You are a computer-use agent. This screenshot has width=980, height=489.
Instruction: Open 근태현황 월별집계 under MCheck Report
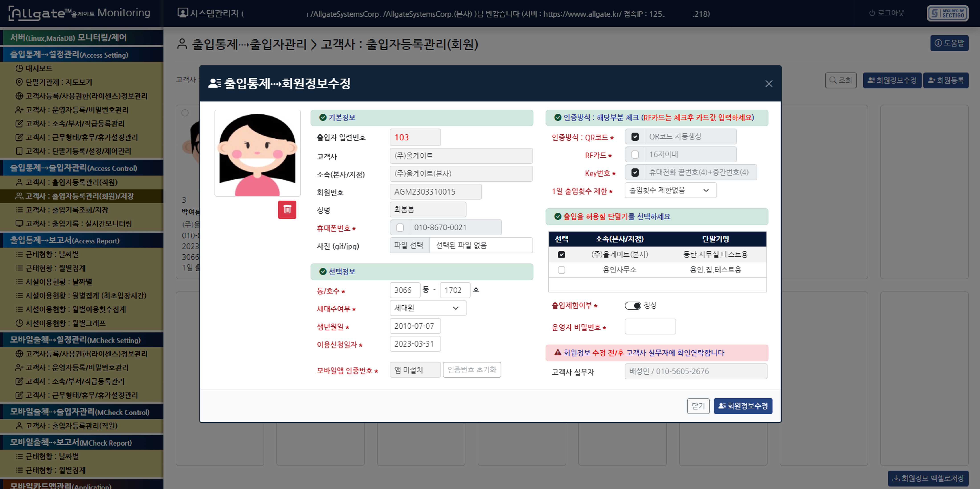click(x=51, y=470)
